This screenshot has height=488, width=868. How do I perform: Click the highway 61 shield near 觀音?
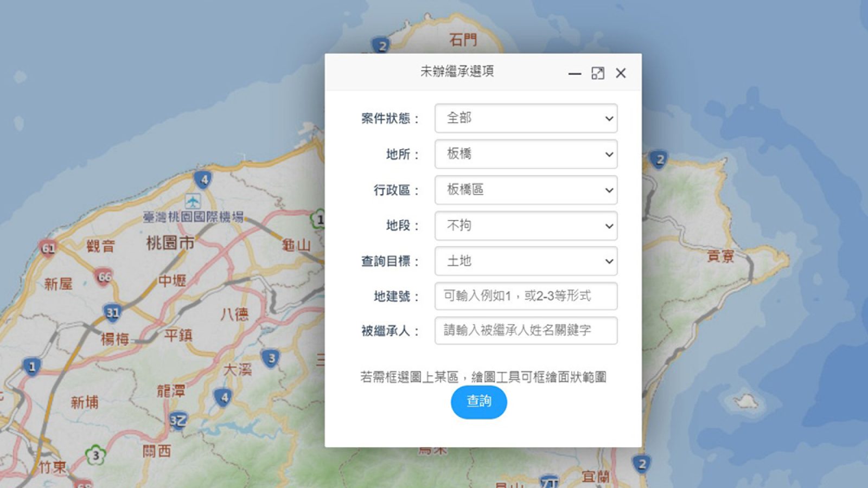tap(48, 248)
